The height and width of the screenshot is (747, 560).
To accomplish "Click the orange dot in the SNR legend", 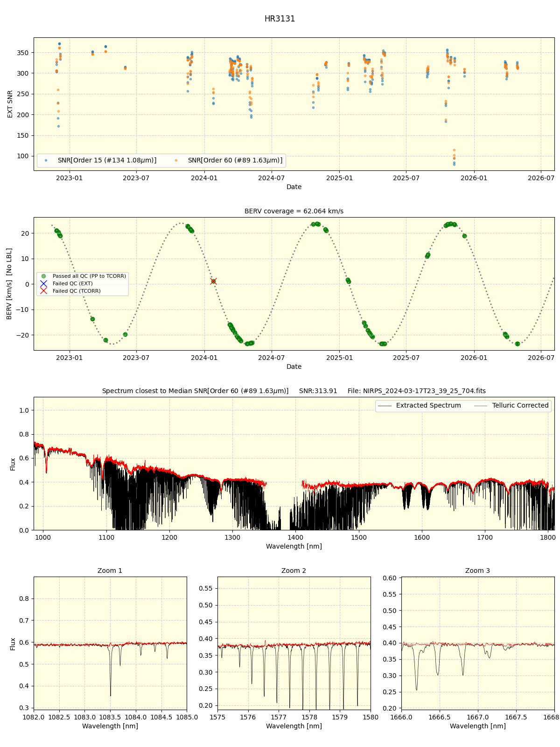I will 176,161.
